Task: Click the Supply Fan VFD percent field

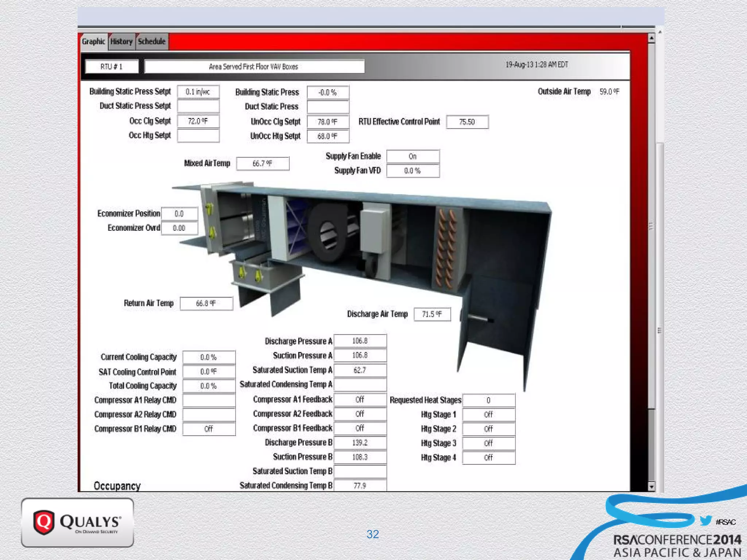Action: 413,171
